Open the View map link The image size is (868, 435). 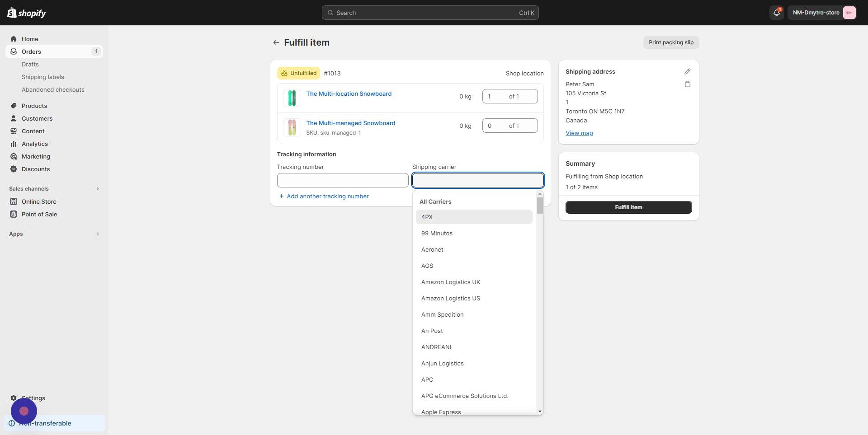579,132
